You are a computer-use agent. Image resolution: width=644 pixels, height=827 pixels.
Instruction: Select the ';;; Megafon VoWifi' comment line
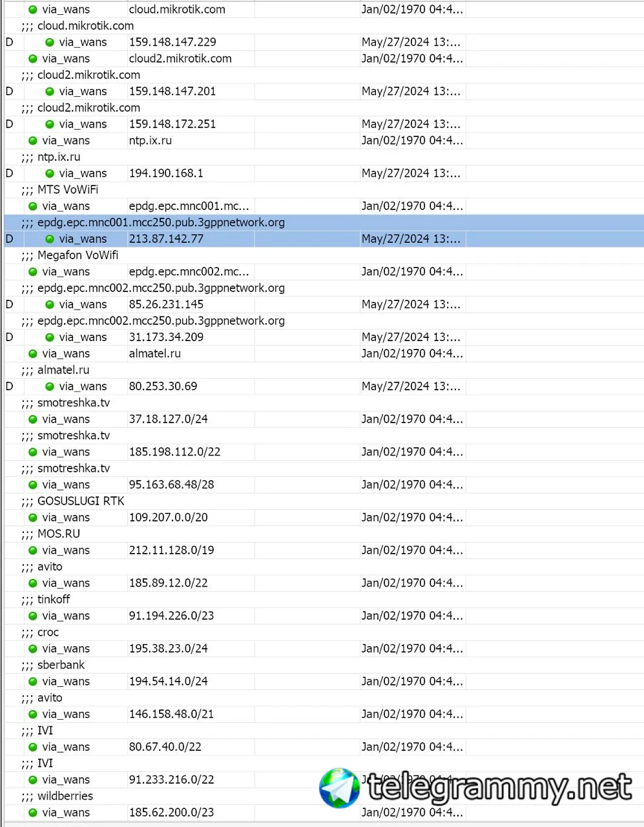tap(70, 255)
